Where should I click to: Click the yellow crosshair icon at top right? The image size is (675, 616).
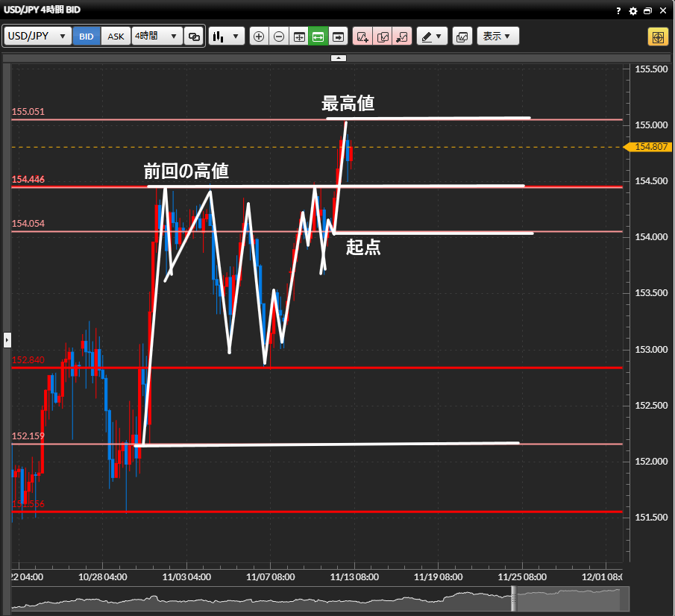pos(658,37)
